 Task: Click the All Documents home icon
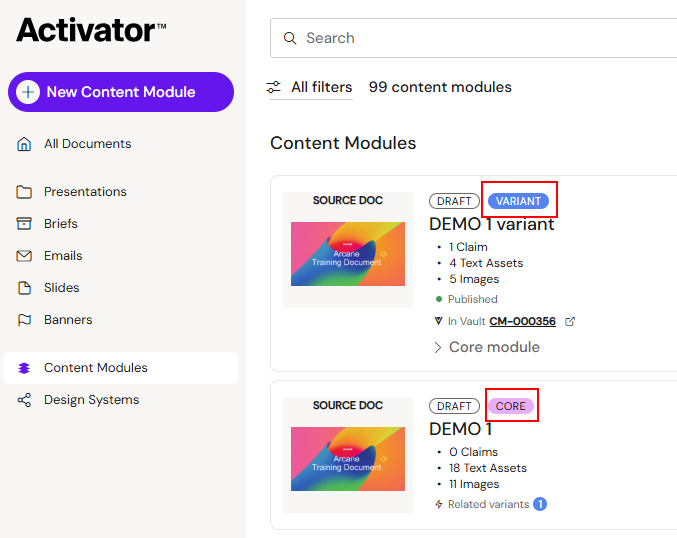tap(24, 144)
